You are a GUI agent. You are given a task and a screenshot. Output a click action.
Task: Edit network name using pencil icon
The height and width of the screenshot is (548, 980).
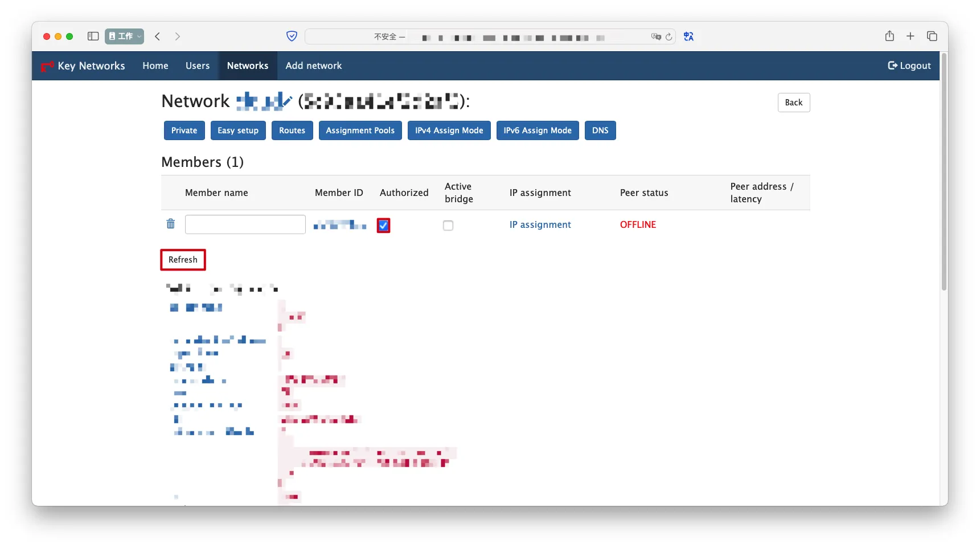286,102
